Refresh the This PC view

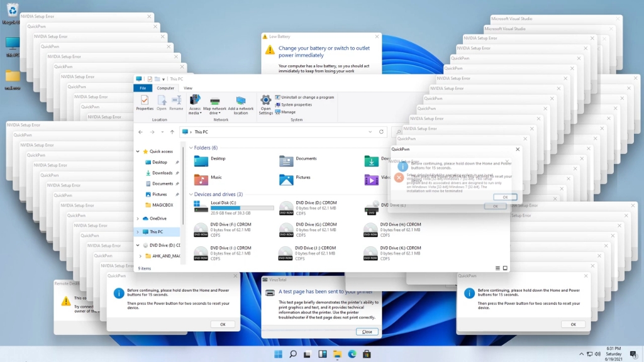(381, 132)
